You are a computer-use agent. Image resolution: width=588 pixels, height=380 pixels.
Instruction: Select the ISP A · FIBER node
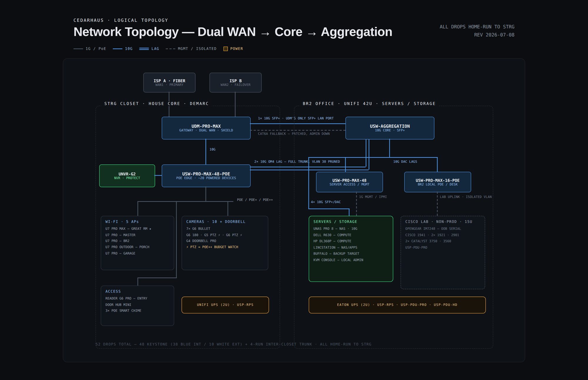pos(169,83)
